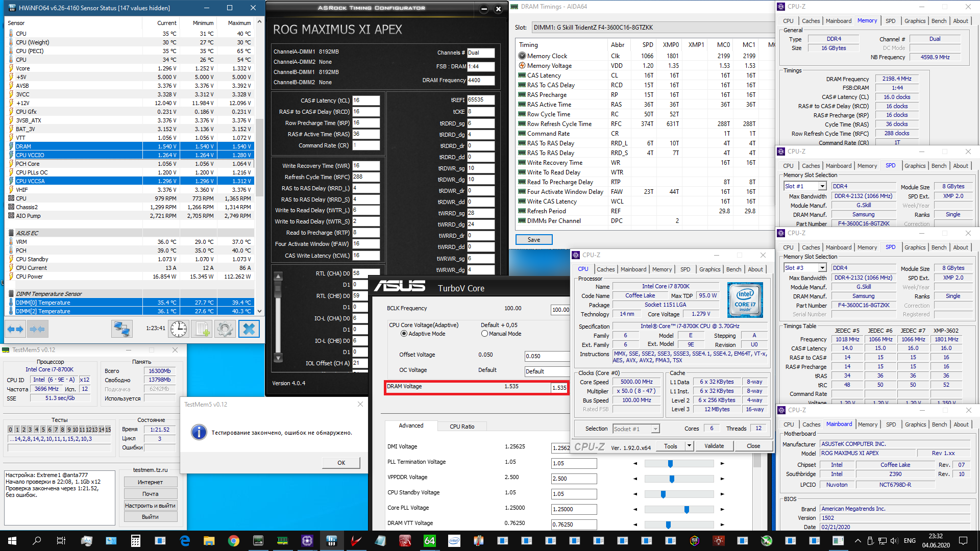Open HWiNFO sensor settings gear icon
The height and width of the screenshot is (551, 980).
pyautogui.click(x=225, y=329)
